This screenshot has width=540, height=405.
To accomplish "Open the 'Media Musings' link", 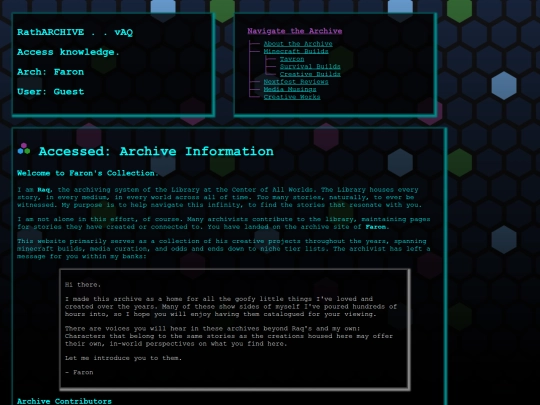I will click(290, 89).
